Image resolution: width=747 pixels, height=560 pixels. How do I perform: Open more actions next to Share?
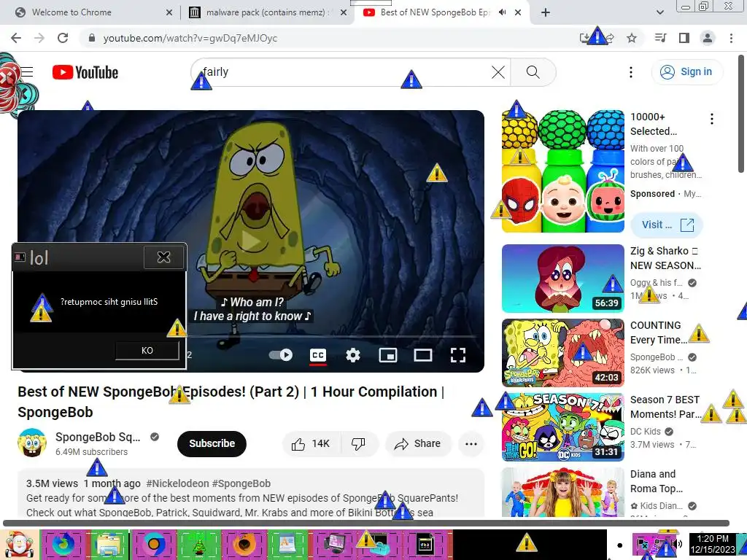(471, 444)
